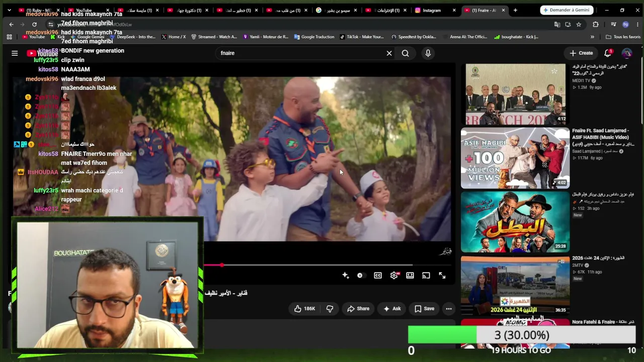Click the 'Demander à Gemini' button

tap(568, 10)
